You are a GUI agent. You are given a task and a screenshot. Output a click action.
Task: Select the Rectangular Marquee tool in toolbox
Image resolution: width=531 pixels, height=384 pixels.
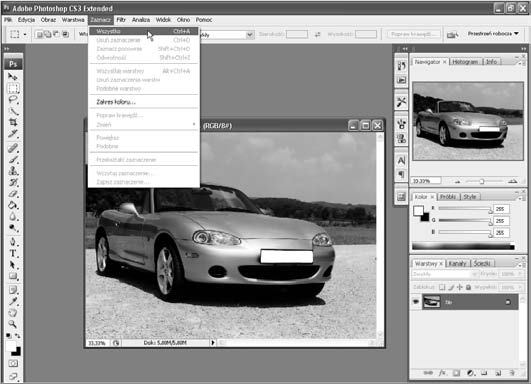pyautogui.click(x=13, y=89)
